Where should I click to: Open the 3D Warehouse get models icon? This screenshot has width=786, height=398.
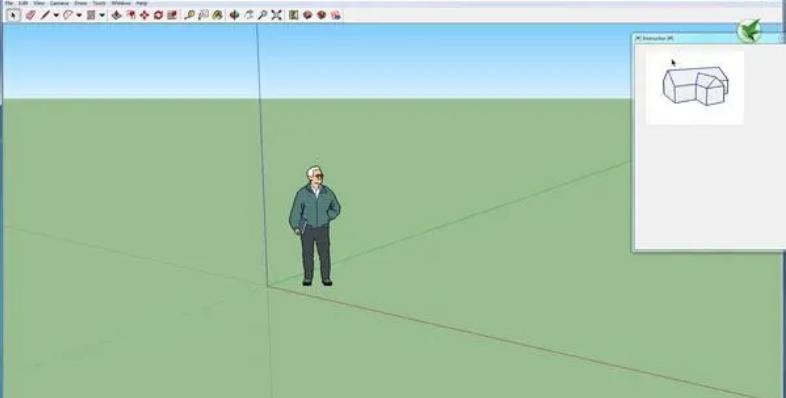point(307,15)
